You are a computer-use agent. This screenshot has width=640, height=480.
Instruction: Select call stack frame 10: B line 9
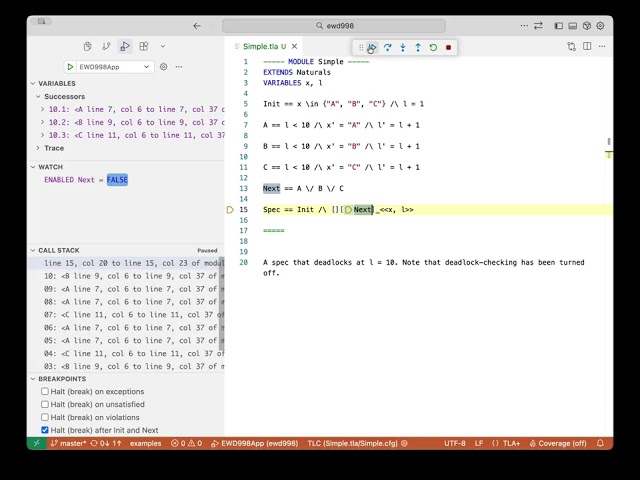pyautogui.click(x=126, y=276)
